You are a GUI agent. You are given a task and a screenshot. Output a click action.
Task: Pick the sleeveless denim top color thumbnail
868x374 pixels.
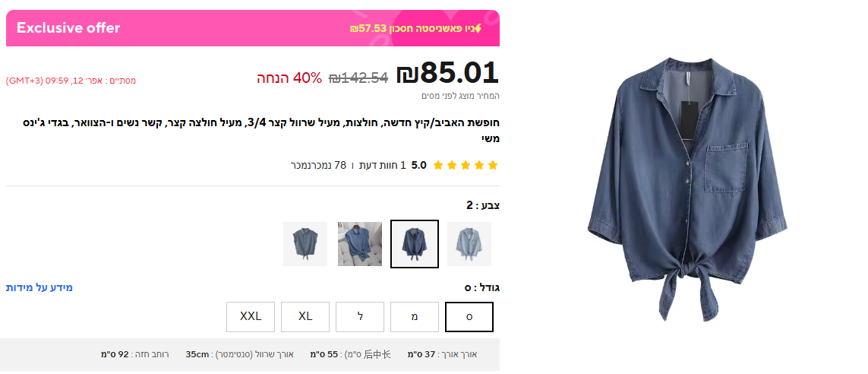coord(305,244)
